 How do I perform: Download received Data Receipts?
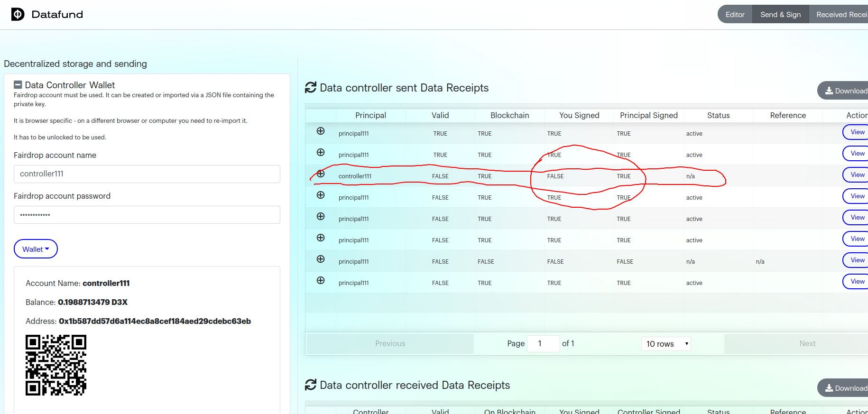(843, 388)
